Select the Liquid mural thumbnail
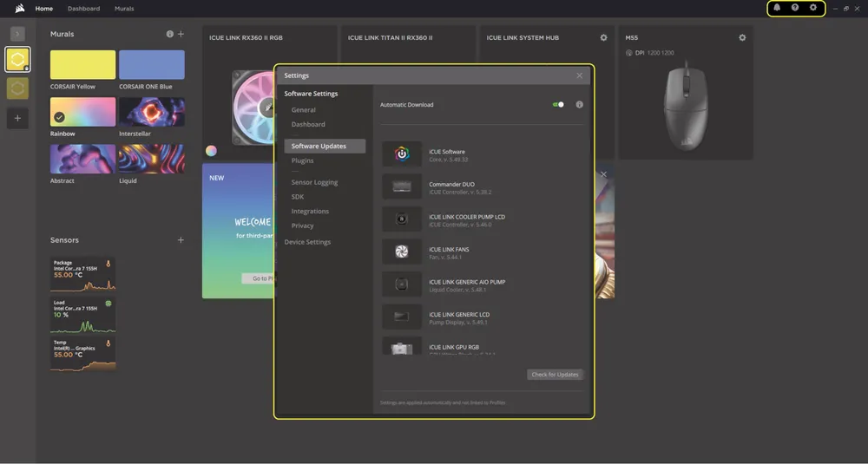The width and height of the screenshot is (868, 464). tap(152, 159)
